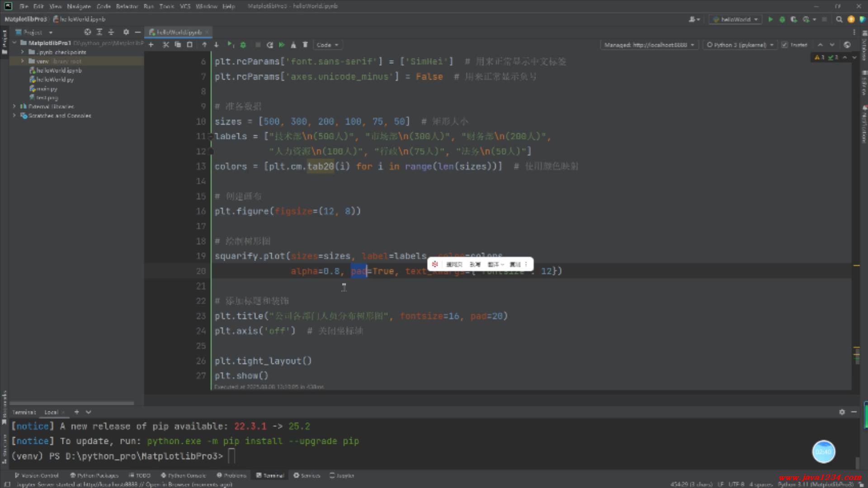Run cell and select below

231,45
